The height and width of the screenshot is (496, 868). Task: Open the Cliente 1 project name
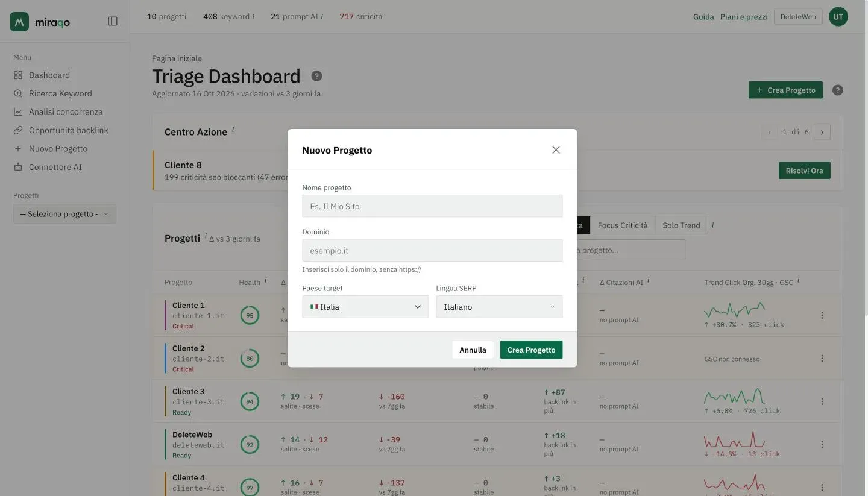[x=188, y=305]
